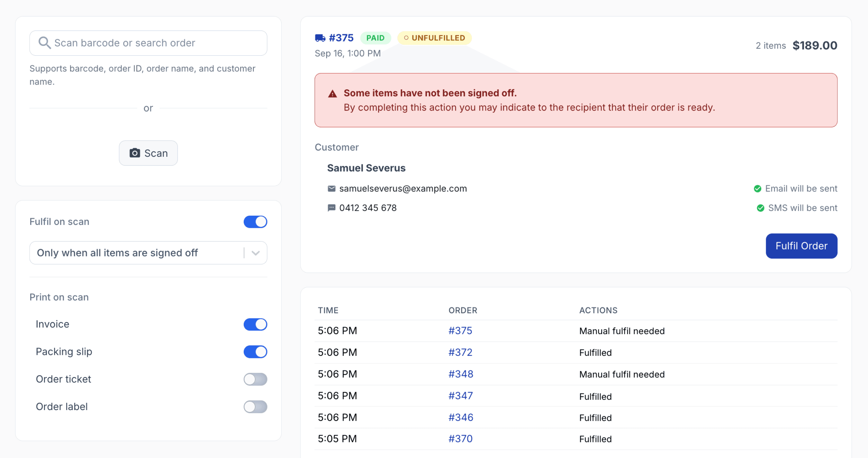
Task: Click the red warning triangle icon
Action: pos(333,94)
